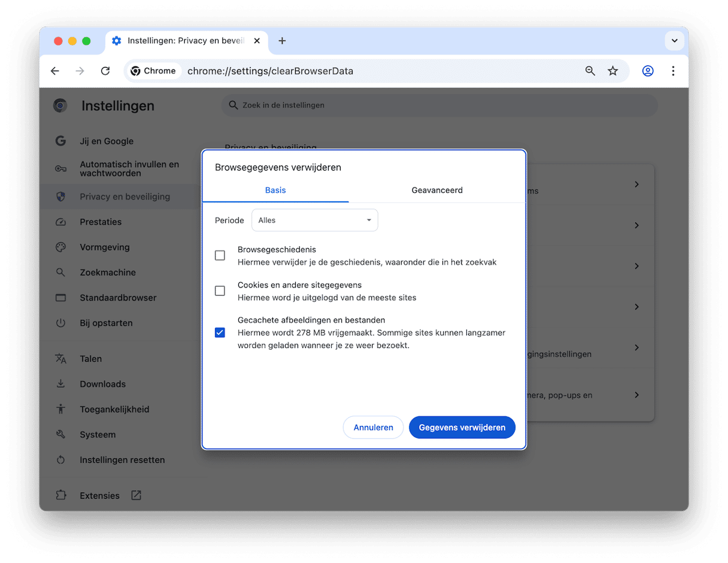Open Extensies in the sidebar

[x=99, y=496]
